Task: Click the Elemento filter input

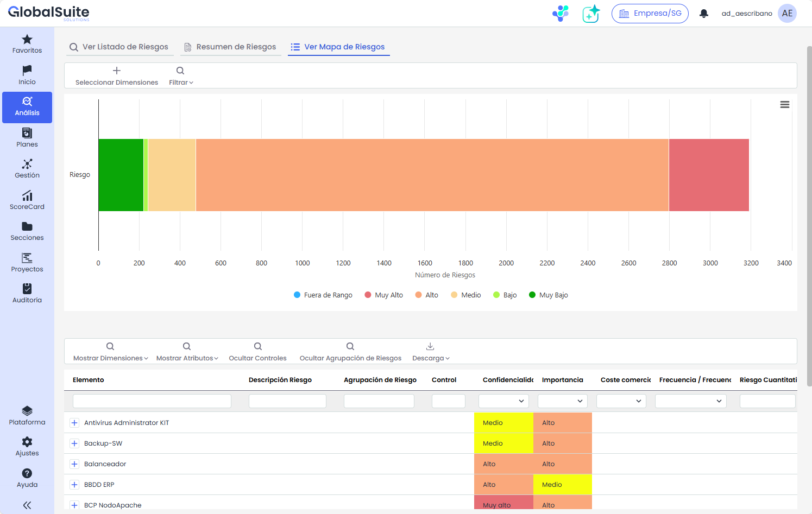Action: click(152, 401)
